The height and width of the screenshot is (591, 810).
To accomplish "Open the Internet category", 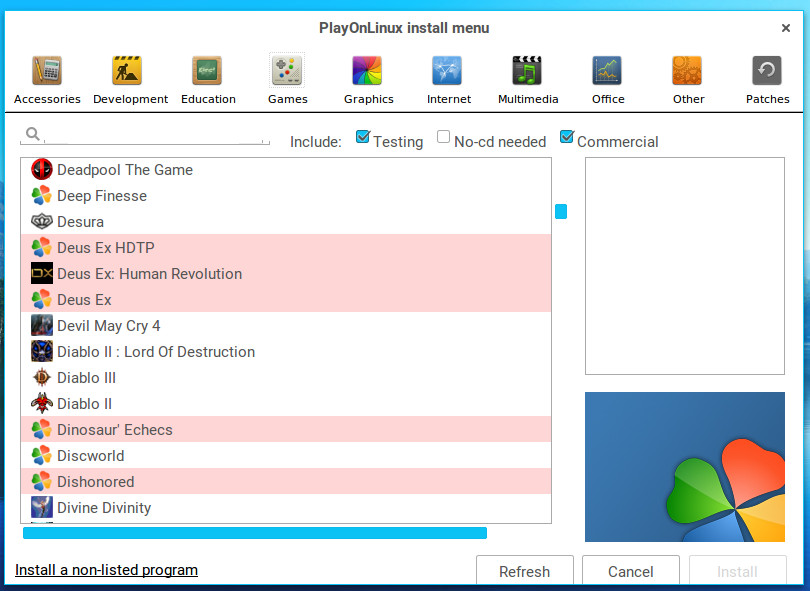I will 448,79.
